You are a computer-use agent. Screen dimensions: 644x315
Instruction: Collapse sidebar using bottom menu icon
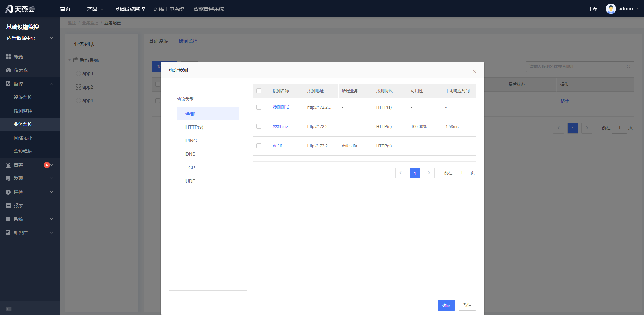(9, 309)
